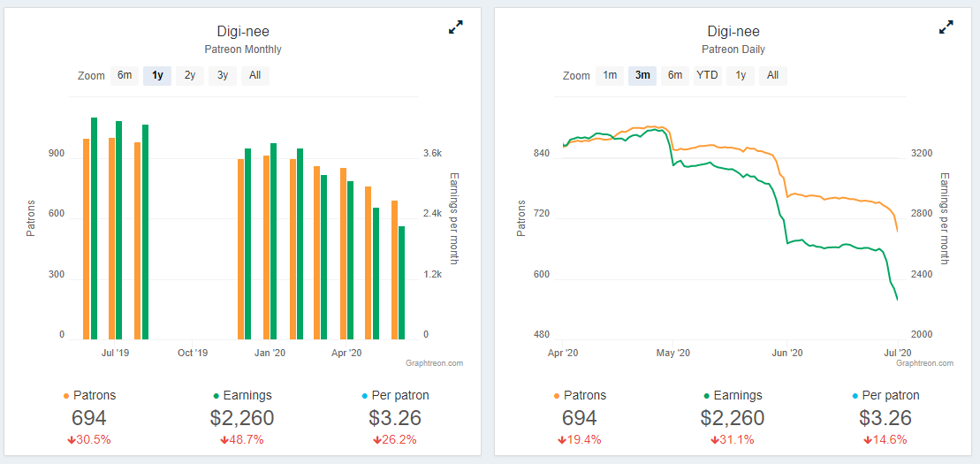Click Digi-nee title of Patreon Monthly chart
Screen dimensions: 980x464
point(242,31)
